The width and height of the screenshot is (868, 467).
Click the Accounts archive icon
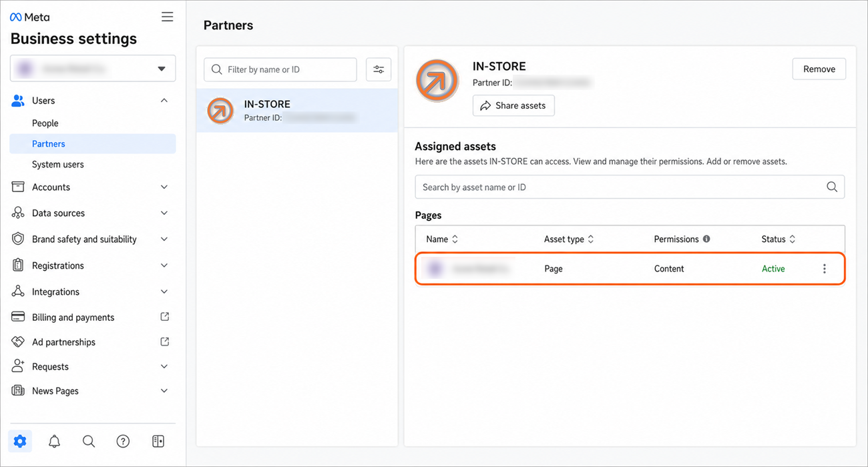(18, 187)
